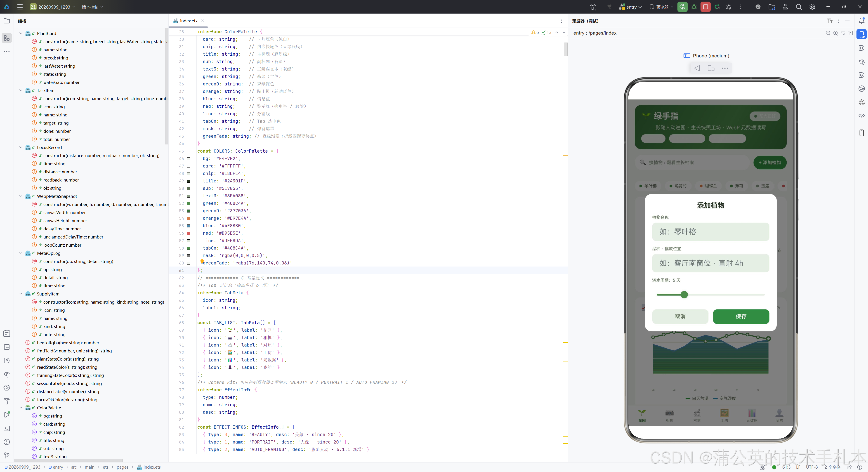Image resolution: width=868 pixels, height=472 pixels.
Task: Open the 预览器 device dropdown
Action: tap(661, 7)
